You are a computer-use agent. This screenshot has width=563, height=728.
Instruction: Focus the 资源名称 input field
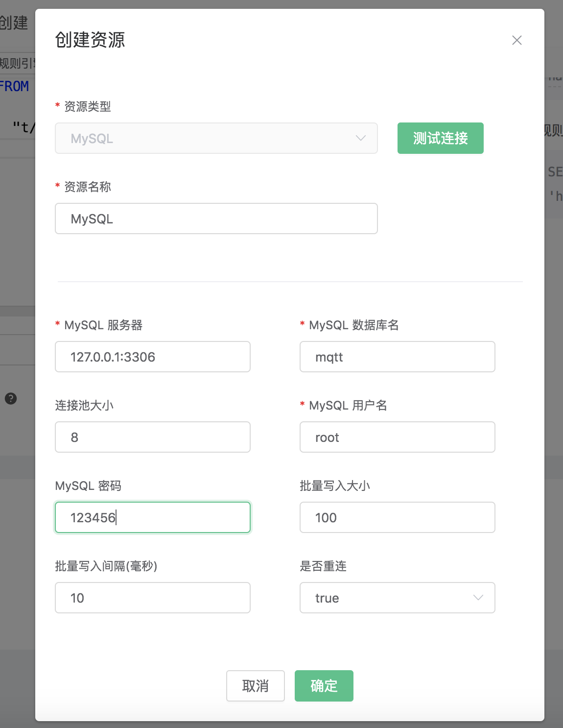pyautogui.click(x=216, y=218)
